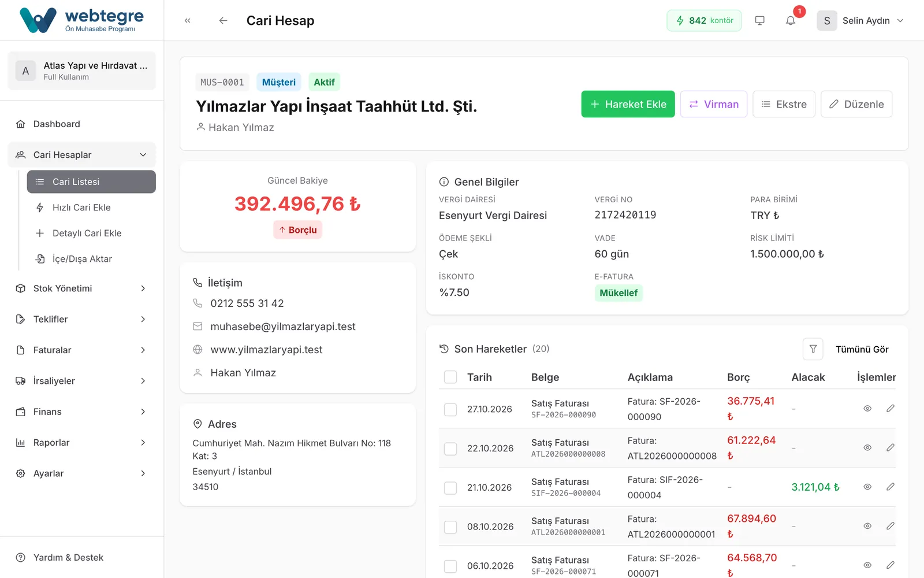Expand Raporlar menu

coord(81,442)
